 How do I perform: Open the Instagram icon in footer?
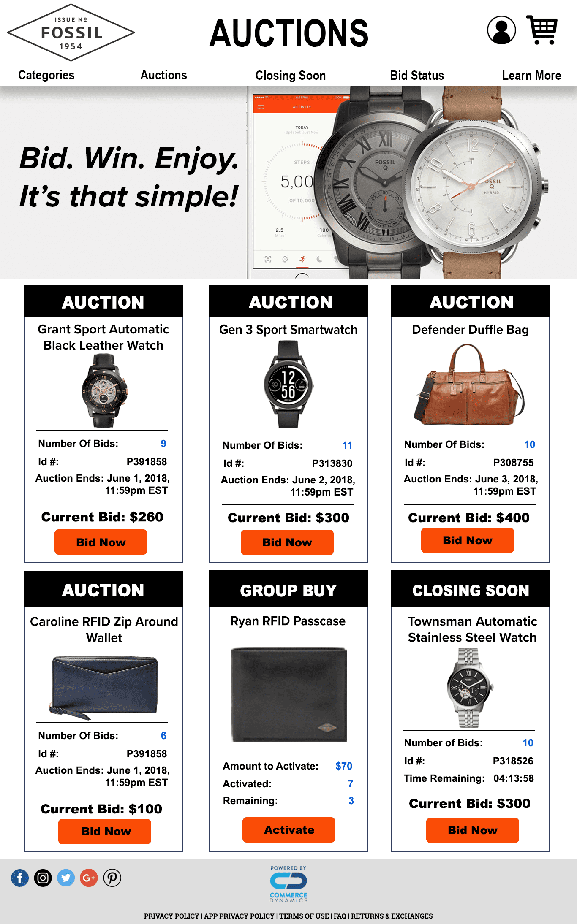coord(43,878)
